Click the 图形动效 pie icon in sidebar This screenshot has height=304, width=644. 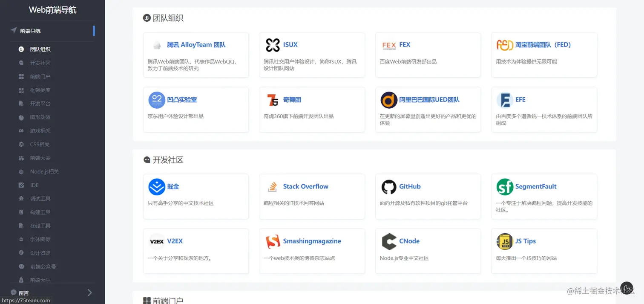coord(21,117)
